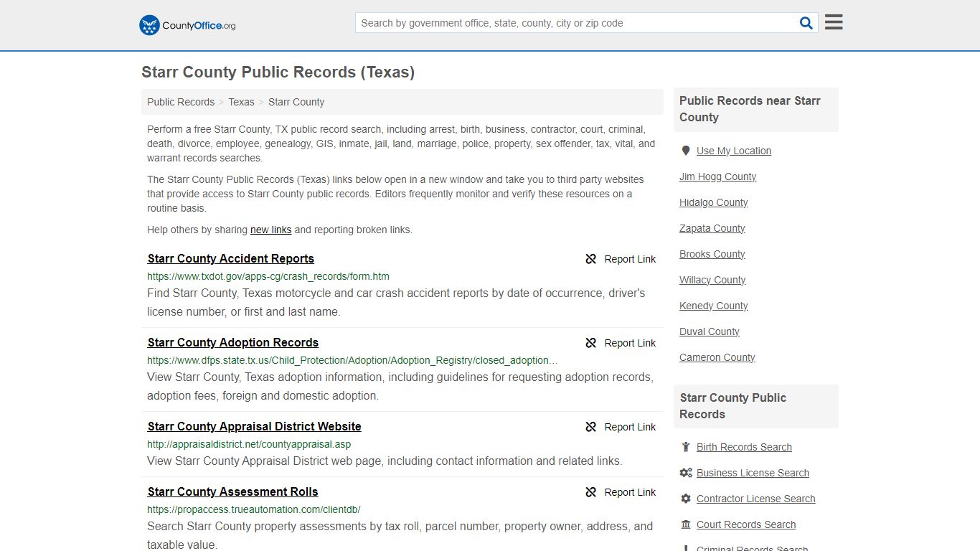
Task: Open Business License Search
Action: pos(753,473)
